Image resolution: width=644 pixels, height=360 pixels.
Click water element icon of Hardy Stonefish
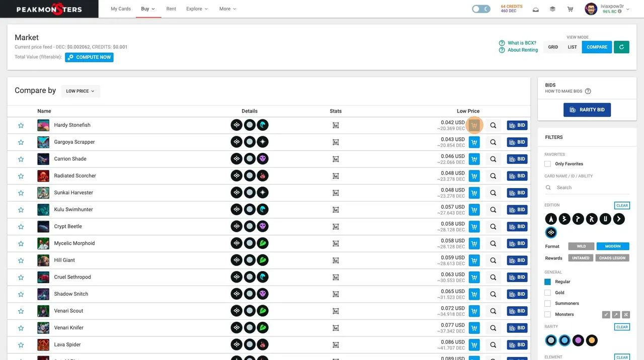tap(263, 125)
